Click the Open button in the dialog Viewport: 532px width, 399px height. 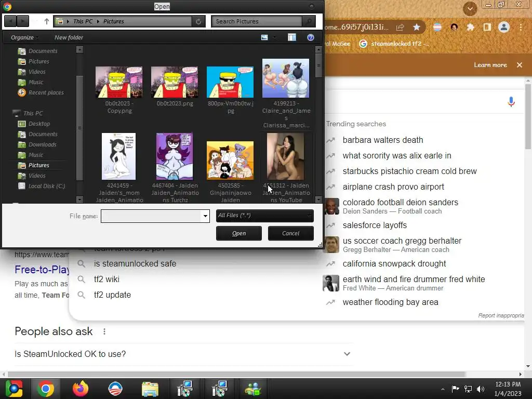coord(239,233)
